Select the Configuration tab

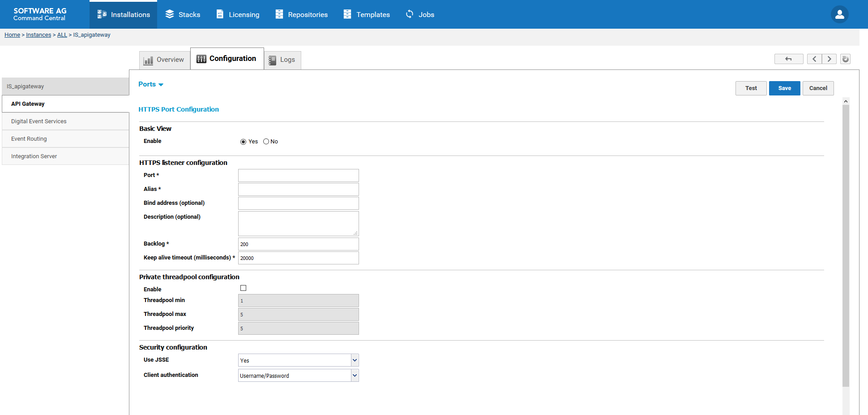[x=227, y=59]
